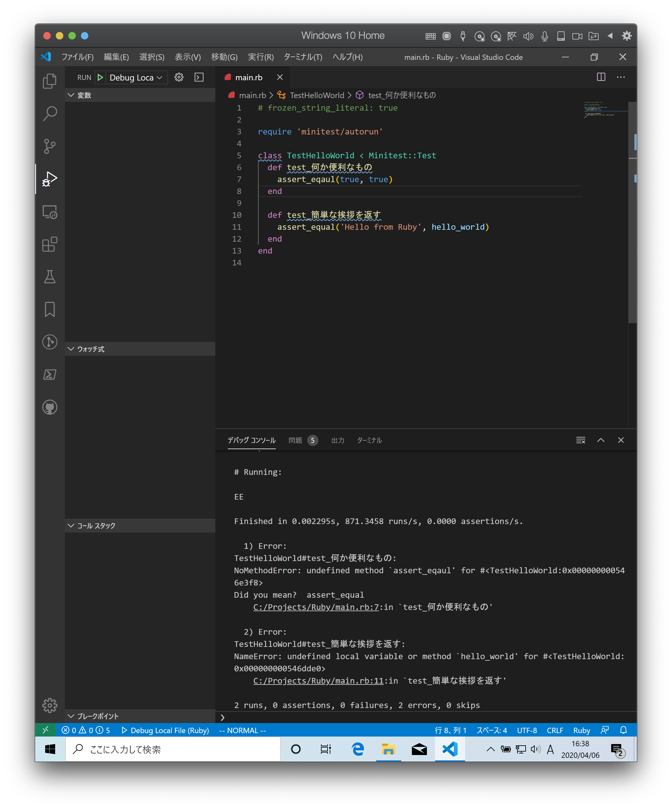Open the Explorer view in activity bar
The height and width of the screenshot is (808, 672).
pyautogui.click(x=50, y=81)
